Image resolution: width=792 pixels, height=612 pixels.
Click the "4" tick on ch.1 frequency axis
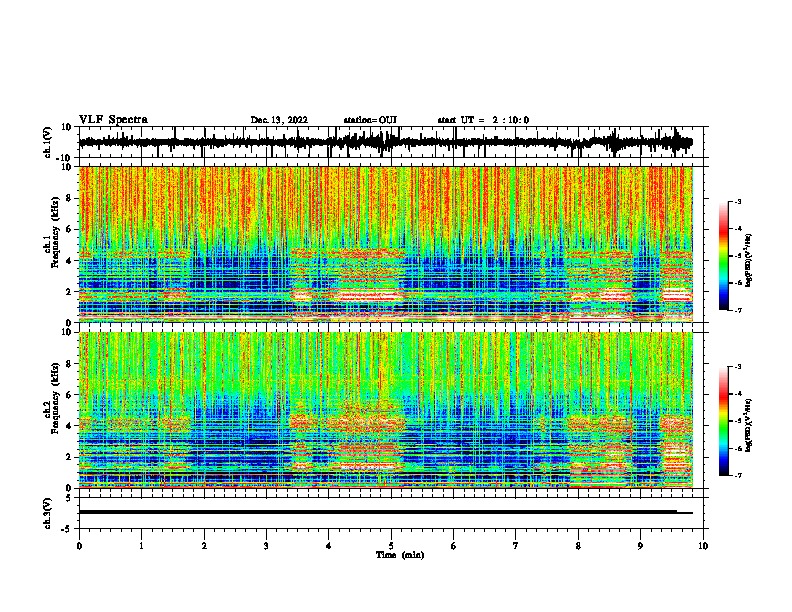pyautogui.click(x=70, y=261)
